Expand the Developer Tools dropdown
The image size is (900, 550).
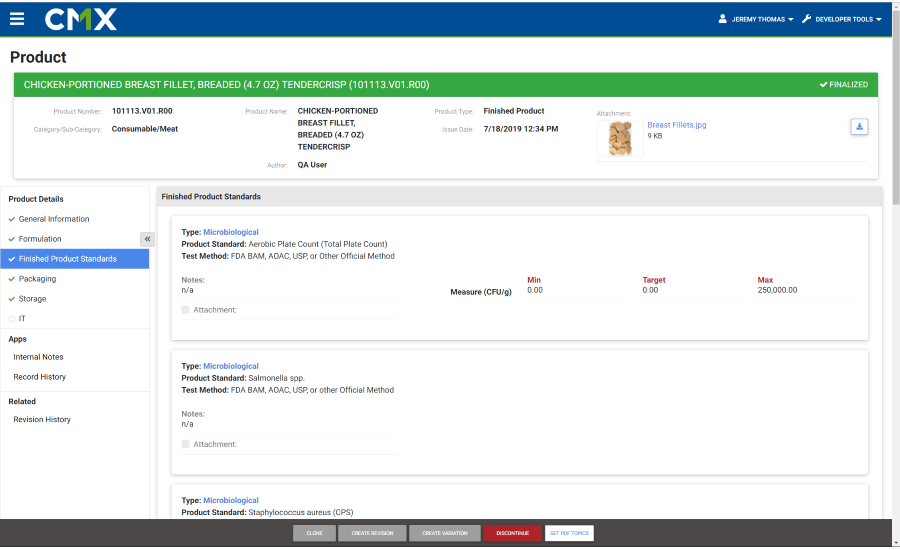click(848, 19)
